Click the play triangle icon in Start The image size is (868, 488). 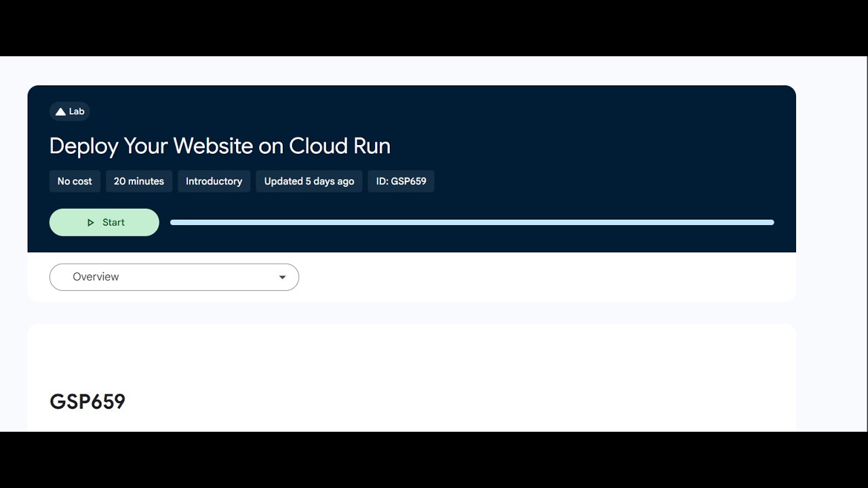click(91, 222)
